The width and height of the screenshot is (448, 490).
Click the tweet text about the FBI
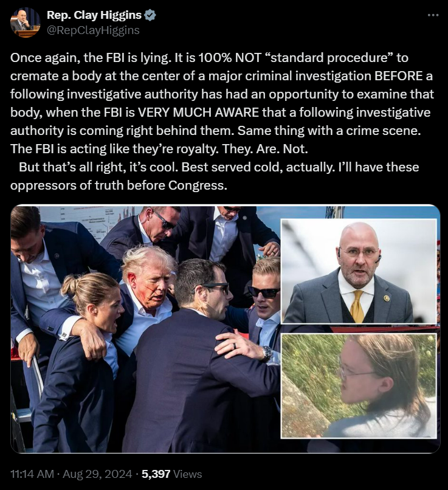coord(222,121)
